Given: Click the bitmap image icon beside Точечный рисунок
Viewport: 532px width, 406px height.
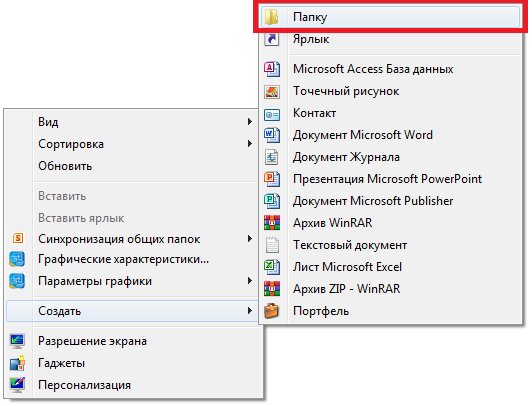Looking at the screenshot, I should pyautogui.click(x=272, y=91).
